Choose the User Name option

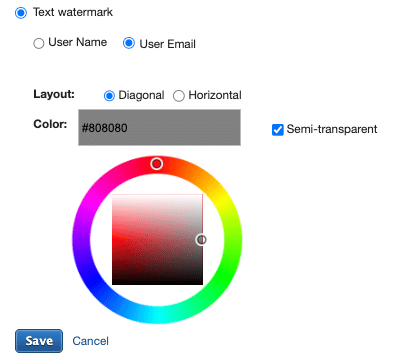coord(39,43)
